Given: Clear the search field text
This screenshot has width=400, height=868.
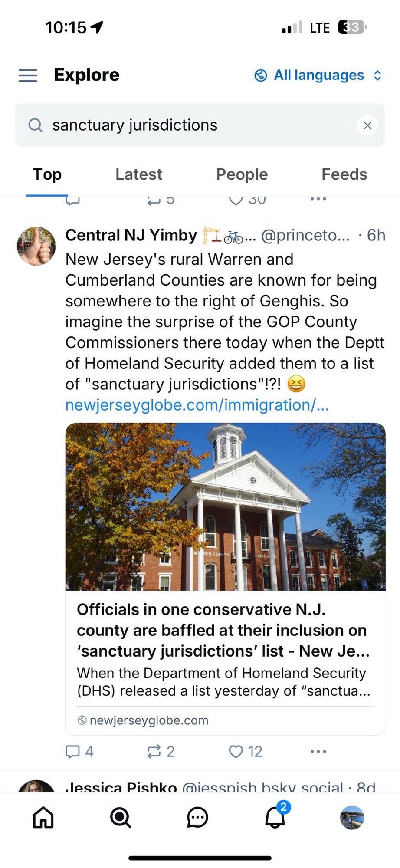Looking at the screenshot, I should click(367, 125).
